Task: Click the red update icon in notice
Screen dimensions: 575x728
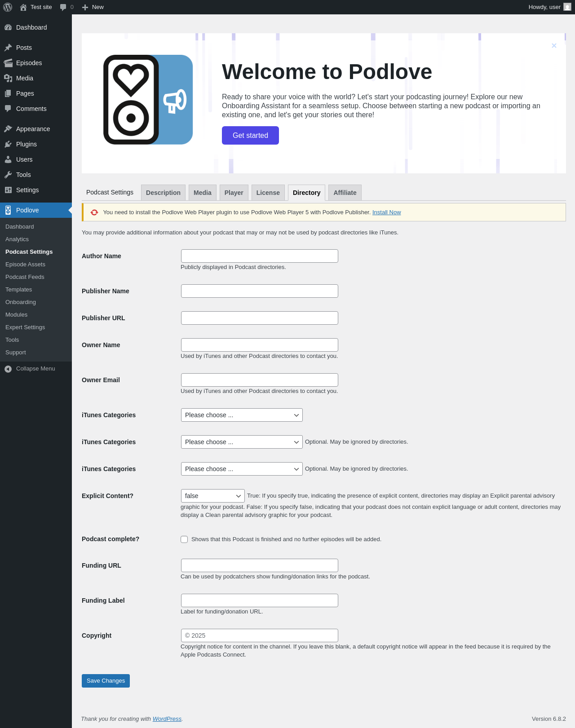Action: coord(94,212)
